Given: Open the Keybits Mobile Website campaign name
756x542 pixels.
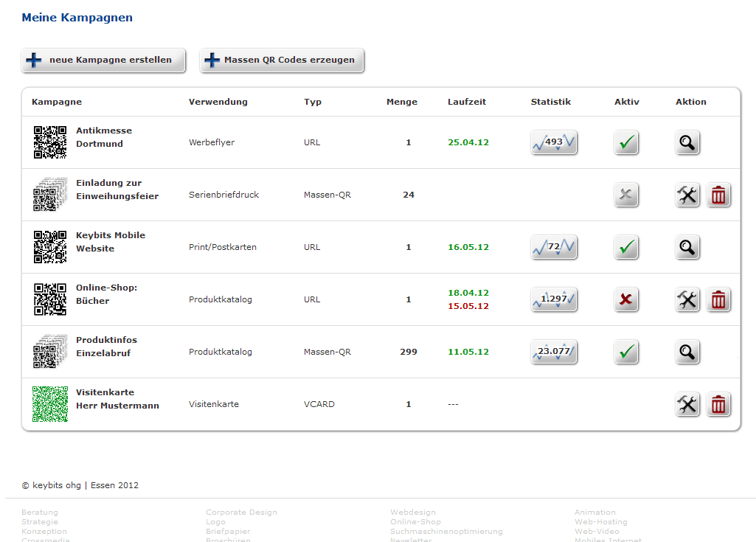Looking at the screenshot, I should pyautogui.click(x=110, y=242).
